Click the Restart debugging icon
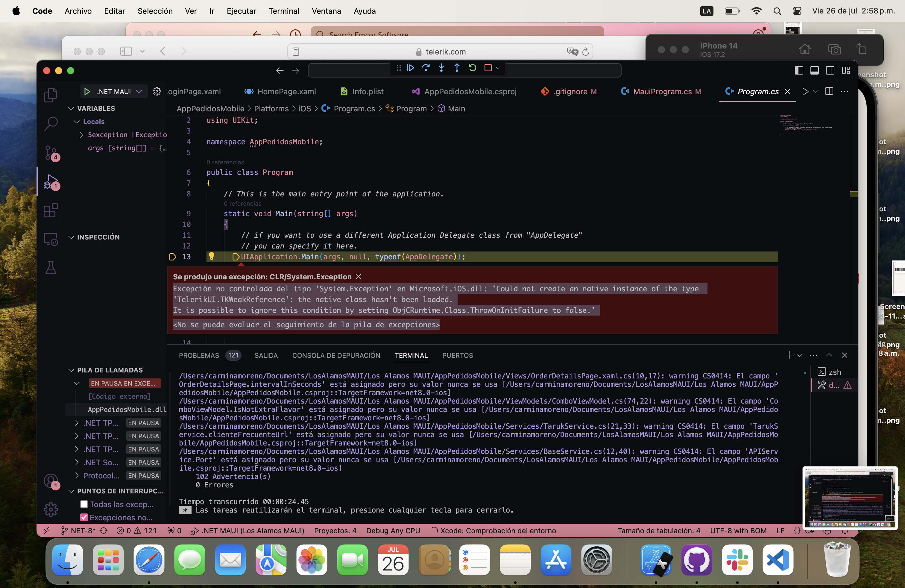 point(472,68)
